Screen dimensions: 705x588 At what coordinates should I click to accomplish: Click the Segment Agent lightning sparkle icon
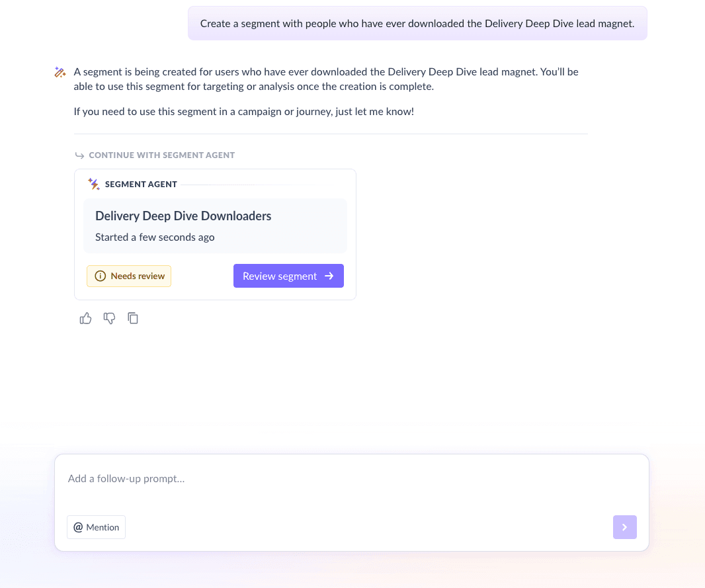point(93,184)
